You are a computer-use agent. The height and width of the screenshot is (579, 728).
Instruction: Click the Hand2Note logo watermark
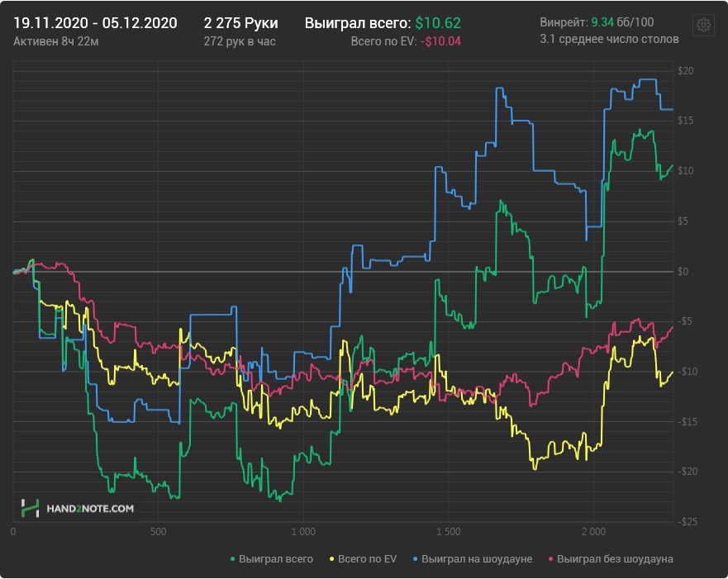point(78,509)
